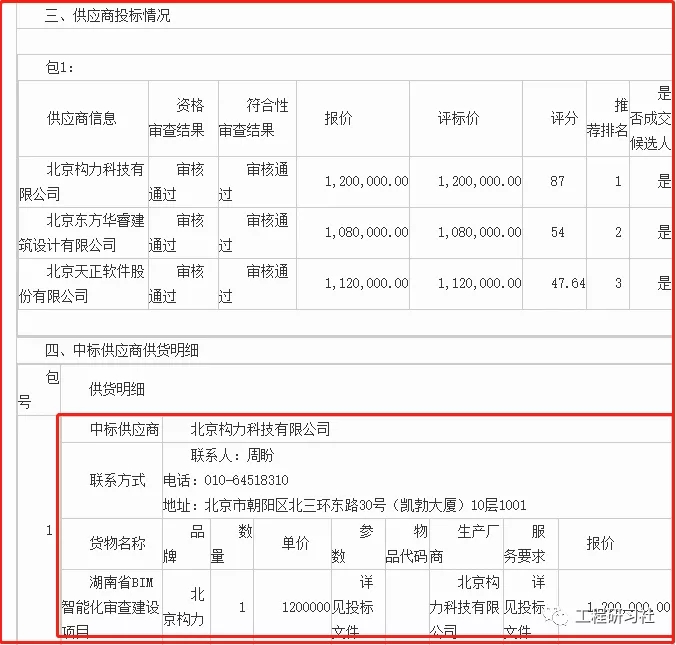
Task: Click the 包1: label
Action: coord(59,67)
